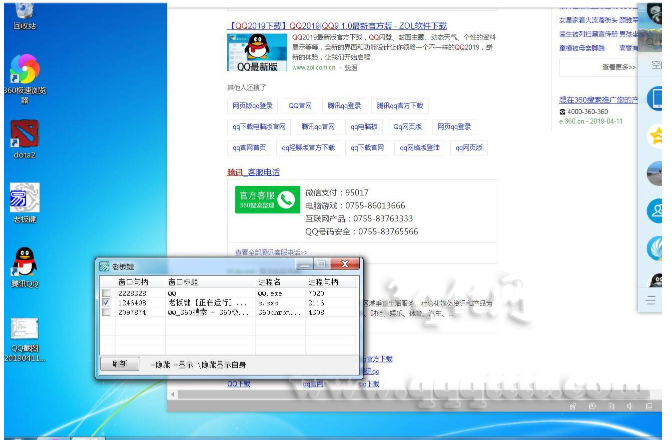The image size is (672, 440).
Task: Sort by the 窗口标题 column header
Action: click(210, 282)
